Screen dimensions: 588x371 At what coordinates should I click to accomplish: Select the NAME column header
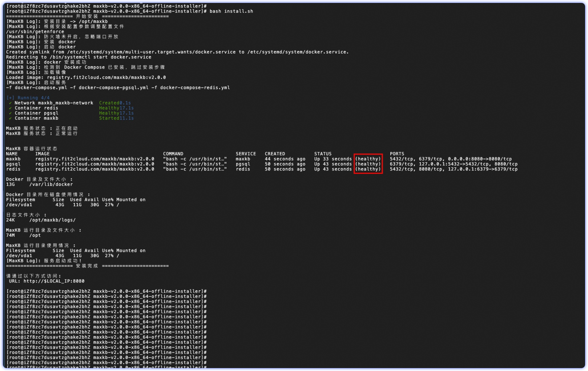tap(12, 154)
